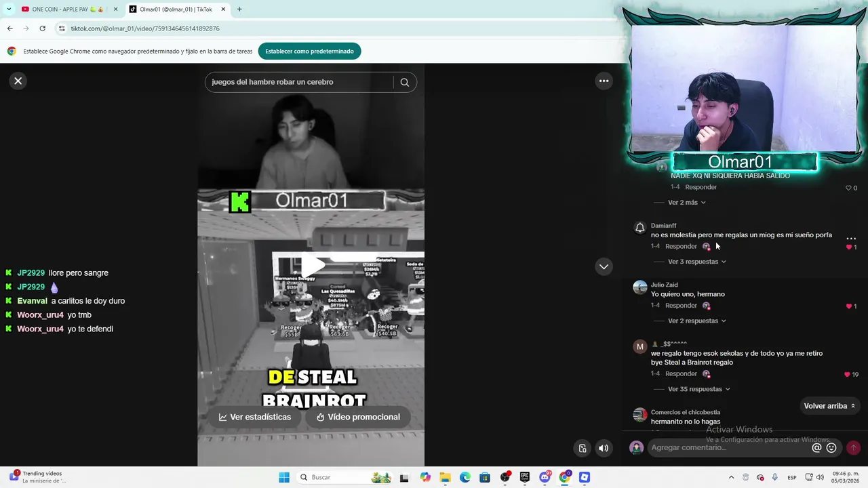
Task: Open Julio Zaid's profile avatar
Action: click(x=639, y=287)
